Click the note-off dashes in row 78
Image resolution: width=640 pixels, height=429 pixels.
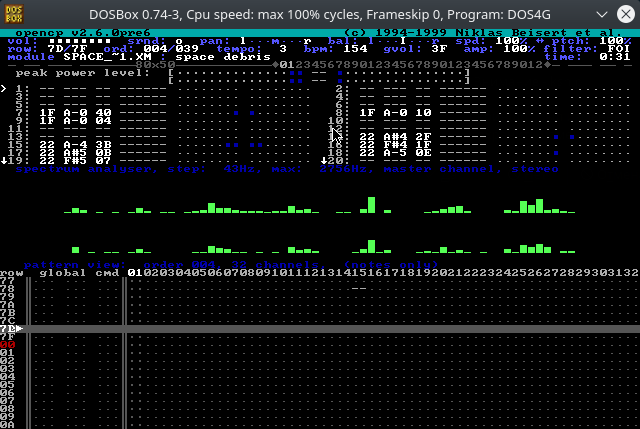pos(359,289)
